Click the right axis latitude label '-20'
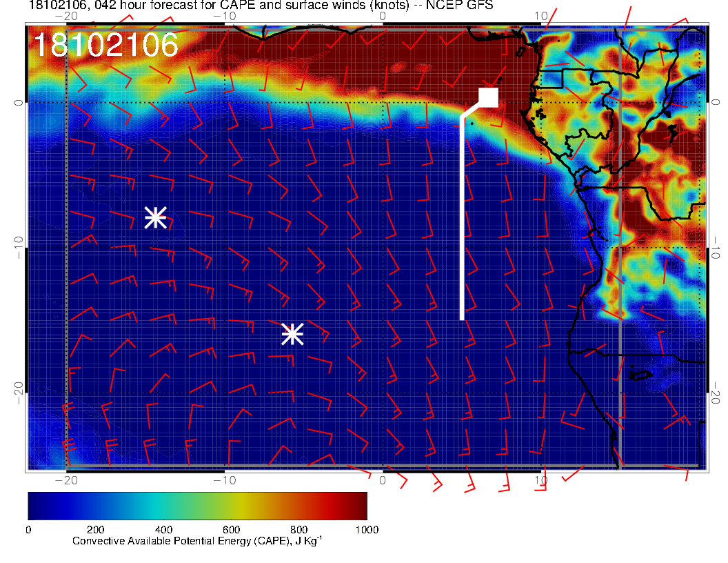Screen dimensions: 728x563 tap(716, 393)
